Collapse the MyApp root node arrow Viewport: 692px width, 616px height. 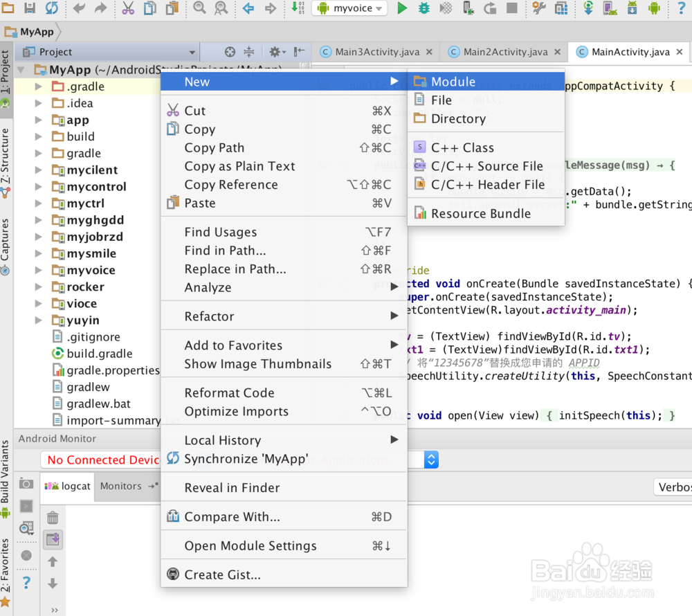tap(21, 70)
